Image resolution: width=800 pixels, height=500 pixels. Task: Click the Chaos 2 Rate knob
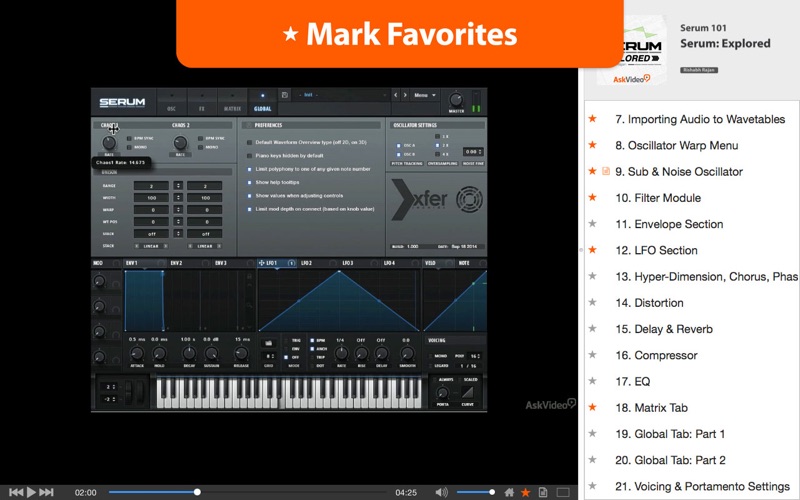coord(180,142)
